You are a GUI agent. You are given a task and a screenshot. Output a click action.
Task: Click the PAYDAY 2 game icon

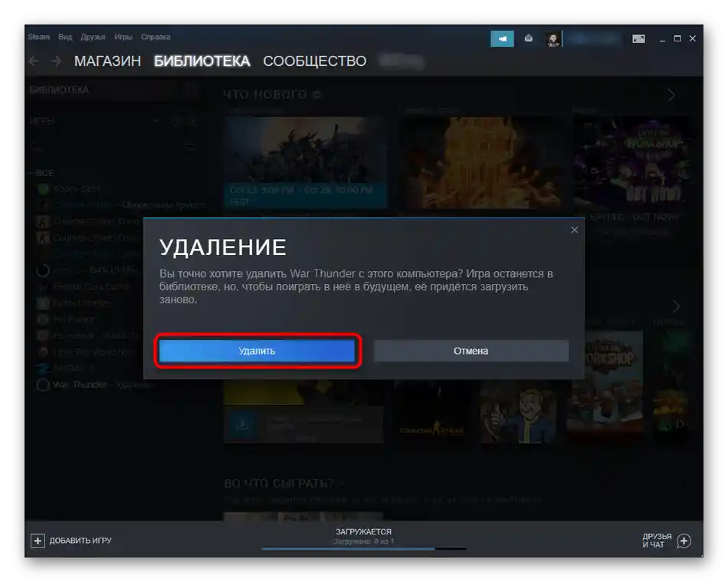tap(43, 368)
